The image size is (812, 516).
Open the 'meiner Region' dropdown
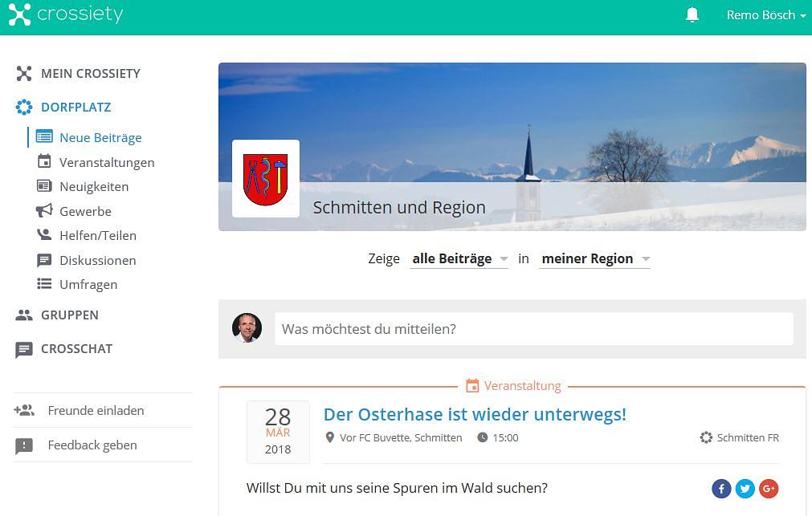pos(594,259)
